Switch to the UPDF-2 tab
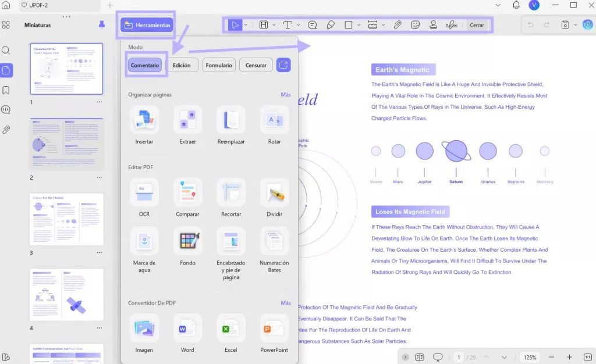This screenshot has width=596, height=364. click(x=59, y=5)
